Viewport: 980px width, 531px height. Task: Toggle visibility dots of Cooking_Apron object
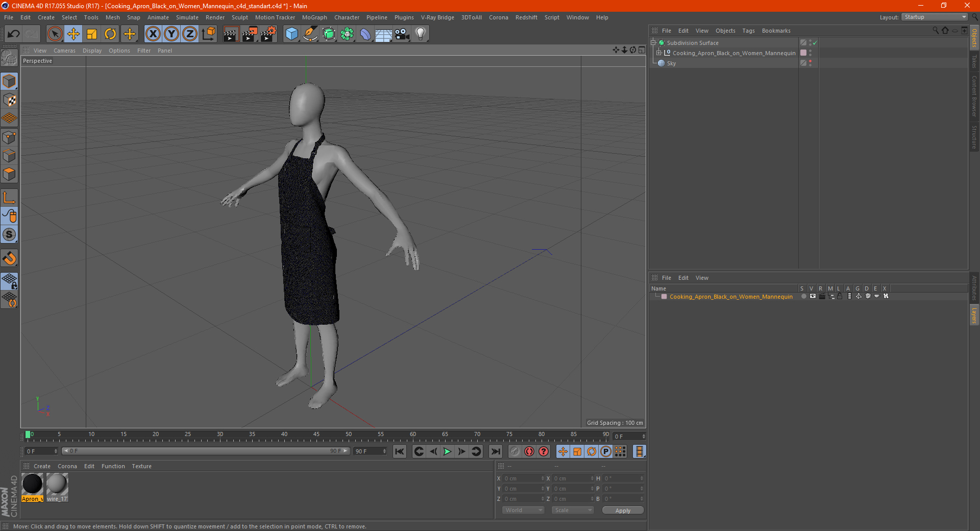[810, 53]
